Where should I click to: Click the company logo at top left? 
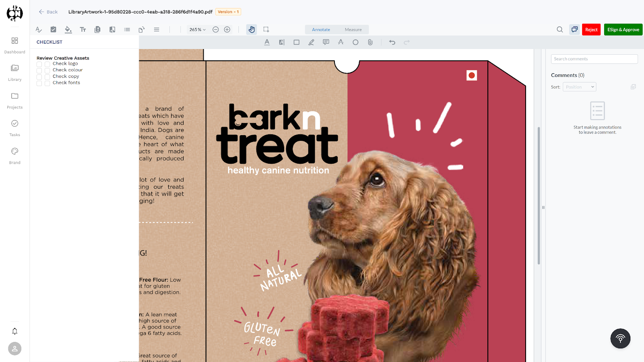(x=15, y=13)
